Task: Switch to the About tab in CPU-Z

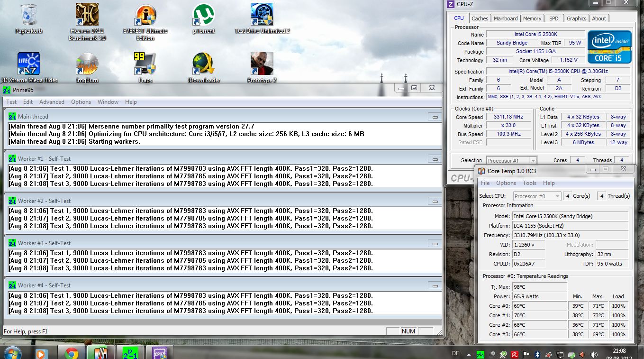Action: click(599, 18)
